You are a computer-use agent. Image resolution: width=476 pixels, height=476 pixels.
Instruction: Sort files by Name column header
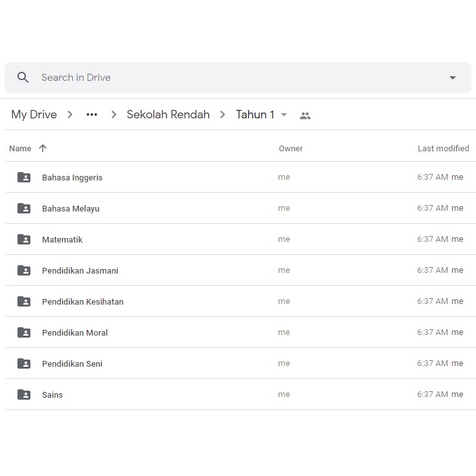(x=20, y=148)
